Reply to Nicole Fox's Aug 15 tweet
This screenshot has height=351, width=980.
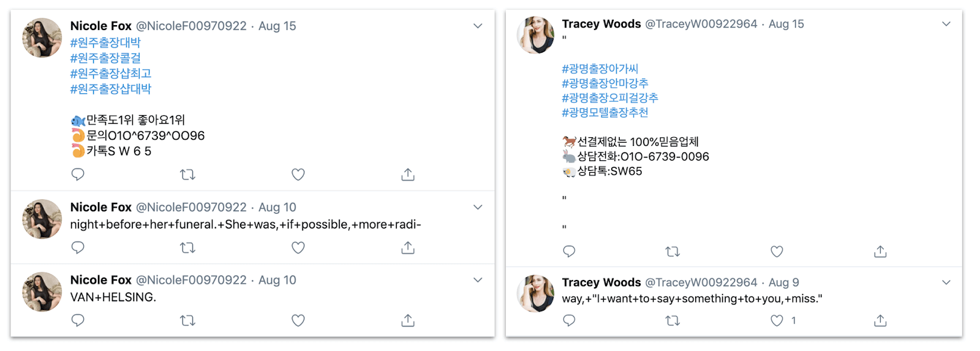(x=78, y=175)
